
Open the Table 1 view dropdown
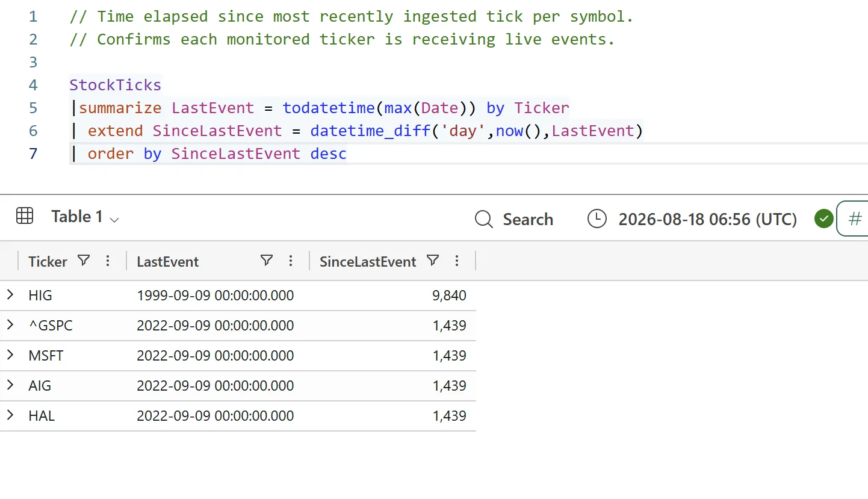coord(85,217)
